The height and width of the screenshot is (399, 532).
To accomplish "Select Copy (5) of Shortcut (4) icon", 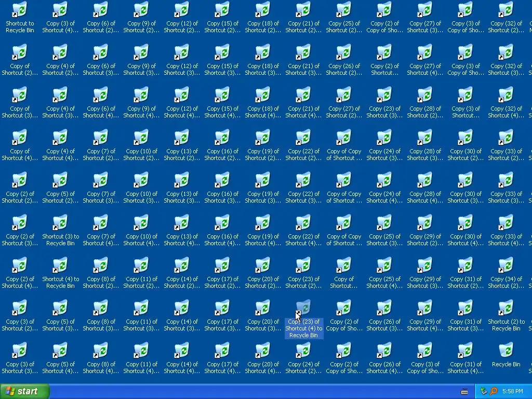I will click(x=60, y=358).
